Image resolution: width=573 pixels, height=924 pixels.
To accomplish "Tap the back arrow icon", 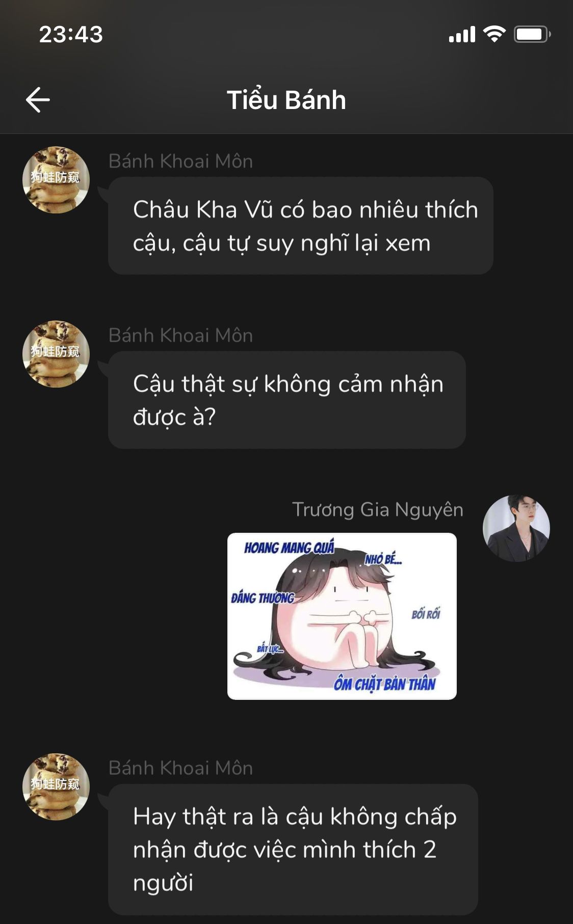I will point(38,99).
